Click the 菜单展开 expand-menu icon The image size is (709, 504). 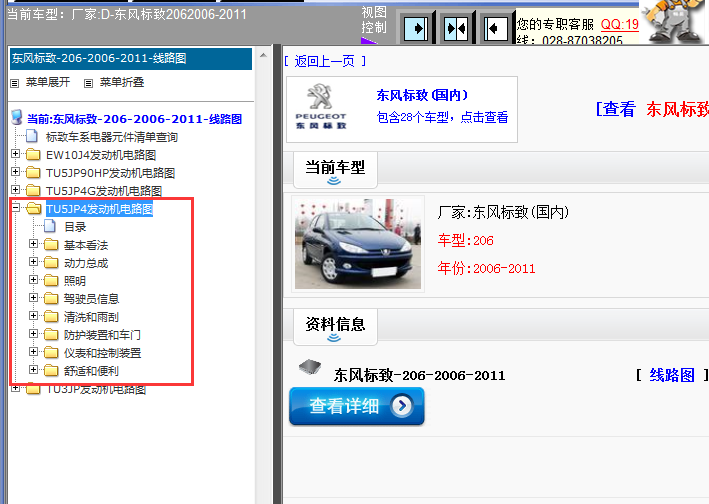(15, 83)
